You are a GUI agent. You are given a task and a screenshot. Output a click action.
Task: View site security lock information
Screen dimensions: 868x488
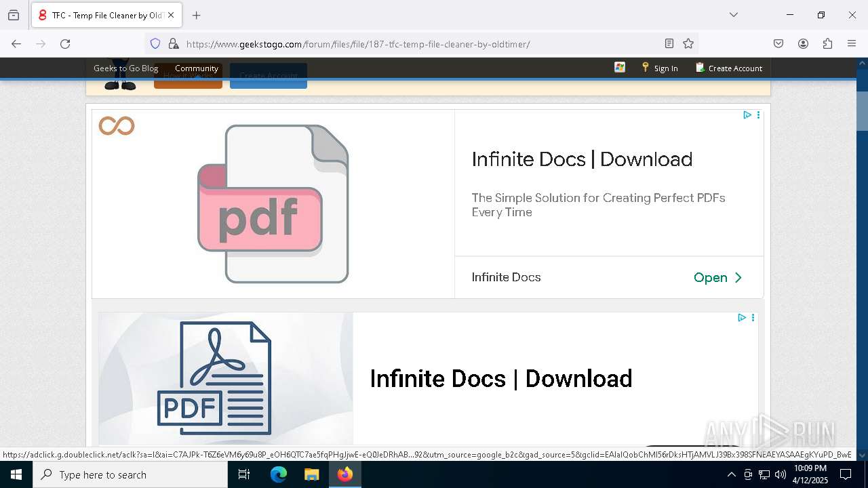click(174, 43)
